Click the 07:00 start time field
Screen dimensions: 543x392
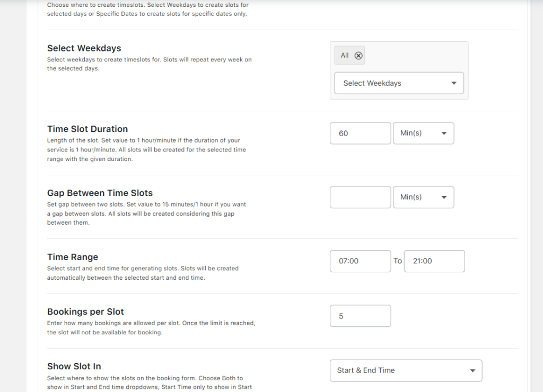tap(360, 261)
